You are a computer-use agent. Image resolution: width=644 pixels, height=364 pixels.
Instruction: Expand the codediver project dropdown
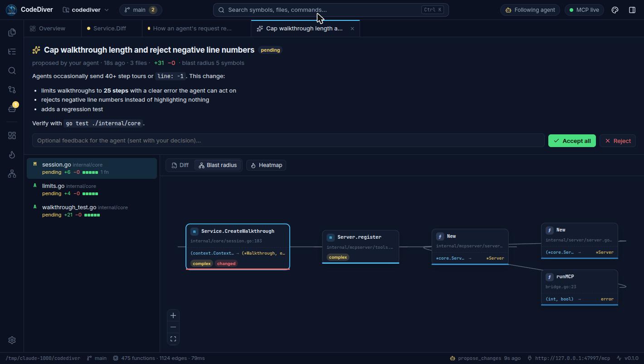click(86, 10)
